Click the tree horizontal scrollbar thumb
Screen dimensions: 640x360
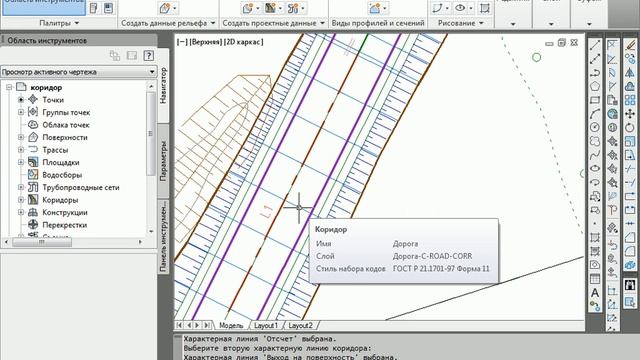coord(42,242)
